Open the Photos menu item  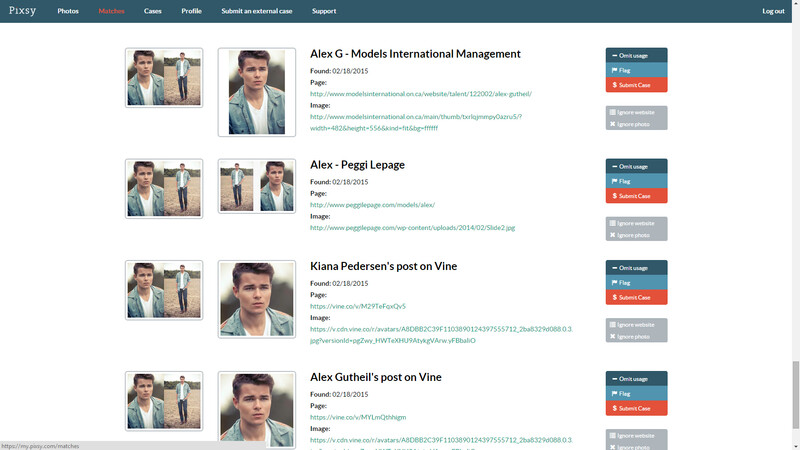[x=68, y=11]
